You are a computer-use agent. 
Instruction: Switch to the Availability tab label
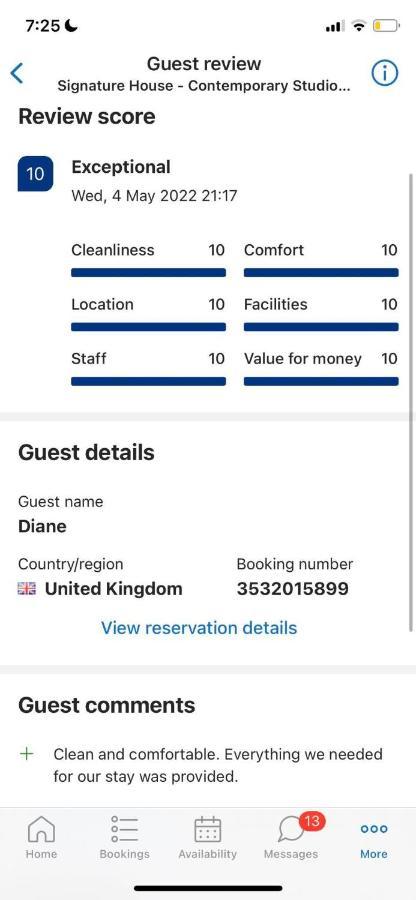[x=208, y=854]
